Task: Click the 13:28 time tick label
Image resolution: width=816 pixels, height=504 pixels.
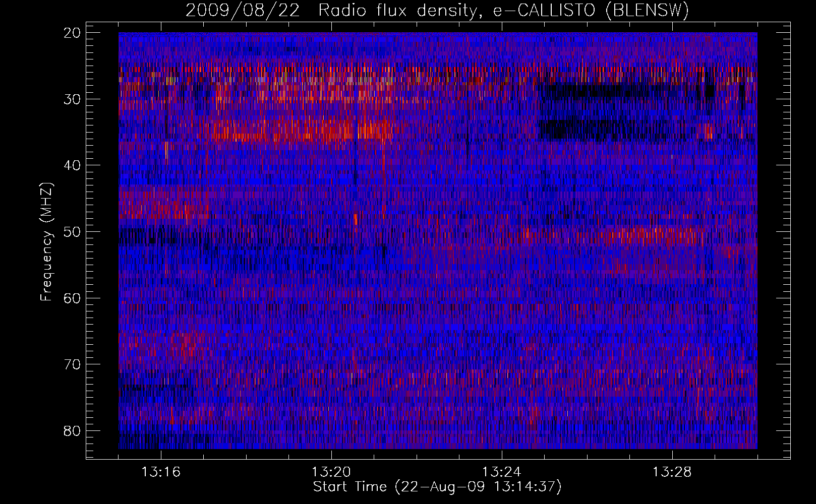Action: tap(672, 472)
